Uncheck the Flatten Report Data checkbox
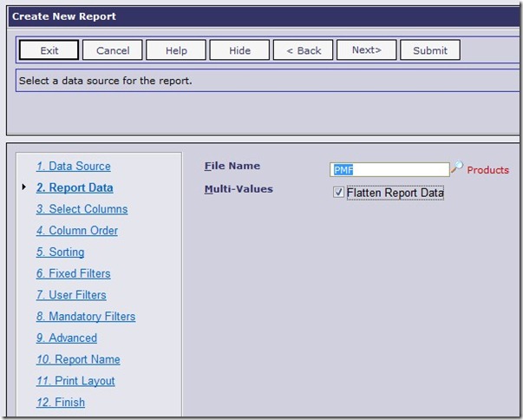Screen dimensions: 523x420 [338, 193]
